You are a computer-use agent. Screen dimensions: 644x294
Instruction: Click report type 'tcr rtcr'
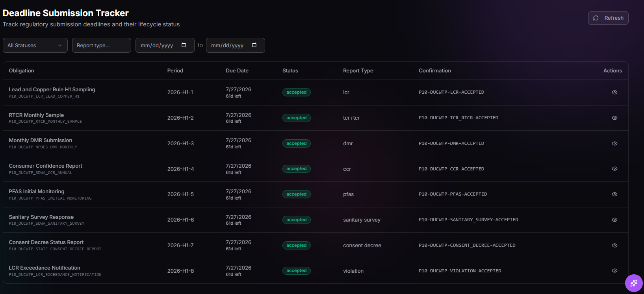pos(351,118)
